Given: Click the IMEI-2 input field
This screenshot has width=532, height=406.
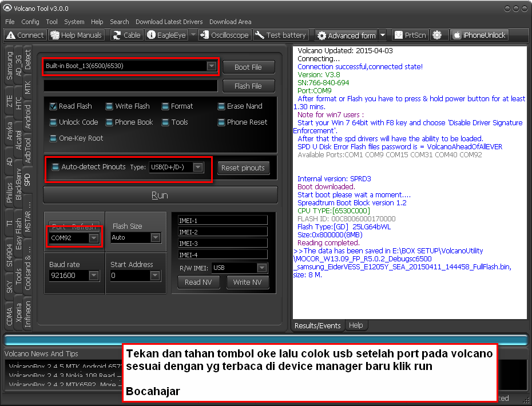Looking at the screenshot, I should pyautogui.click(x=223, y=232).
